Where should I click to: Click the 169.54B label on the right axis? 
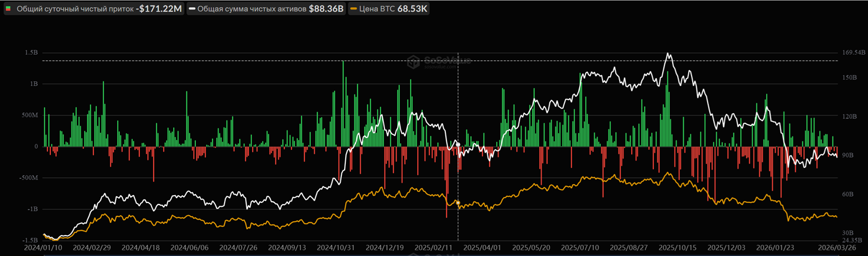click(853, 53)
